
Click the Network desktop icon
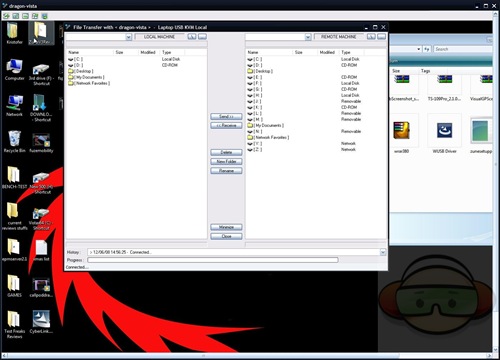(x=14, y=105)
